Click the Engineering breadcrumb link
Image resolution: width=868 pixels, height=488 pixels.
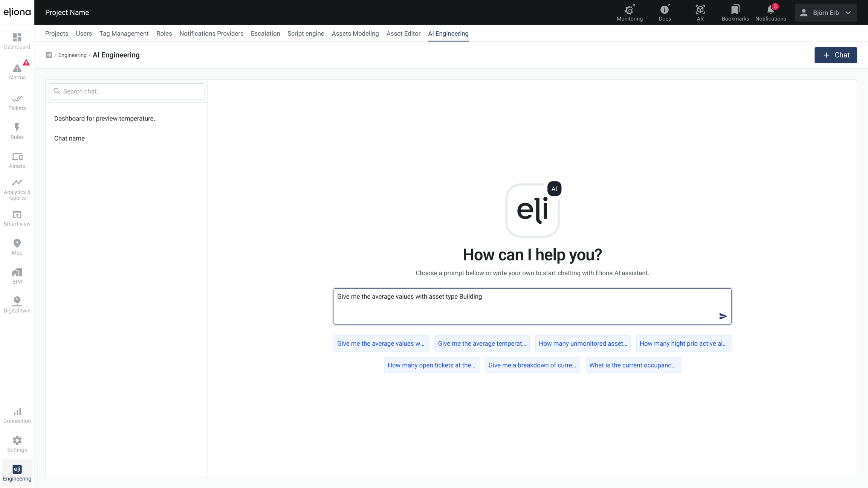72,55
